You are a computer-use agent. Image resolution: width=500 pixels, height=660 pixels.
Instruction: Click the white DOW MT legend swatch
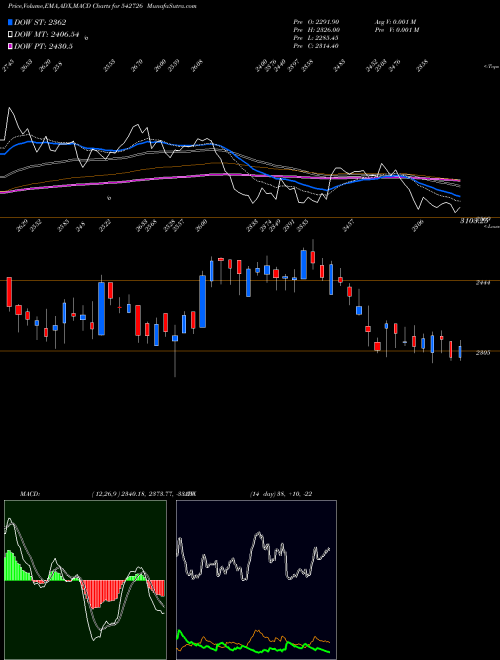11,34
